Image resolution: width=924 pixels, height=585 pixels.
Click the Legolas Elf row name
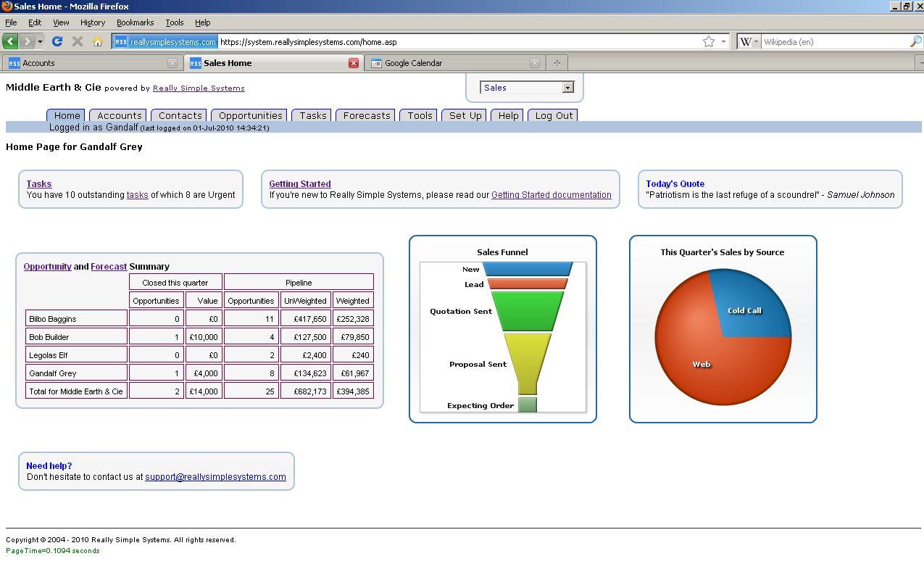point(49,355)
